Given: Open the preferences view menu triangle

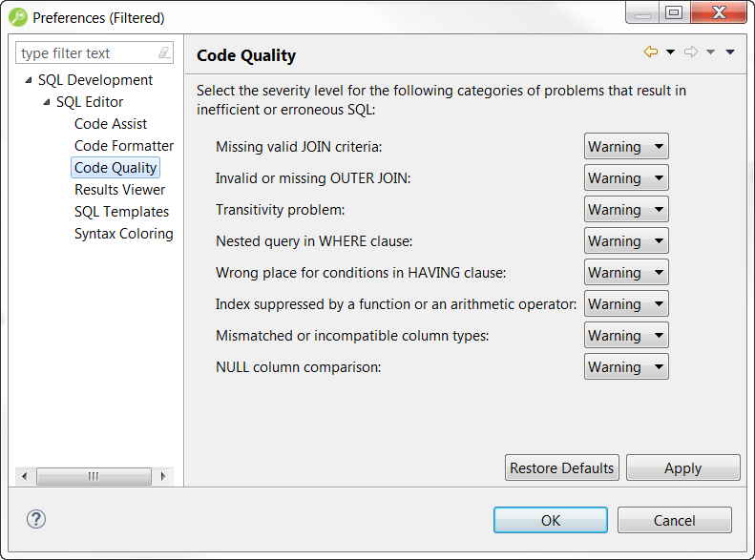Looking at the screenshot, I should pos(730,52).
